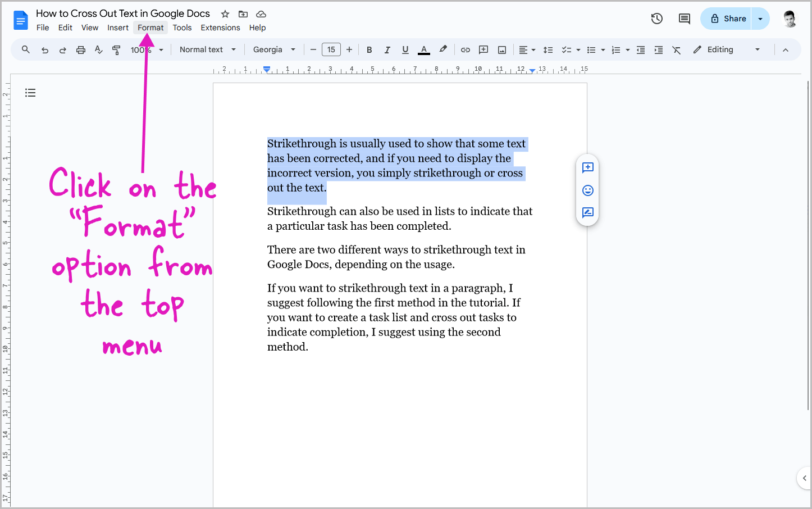Image resolution: width=812 pixels, height=509 pixels.
Task: Decrease indent
Action: (x=641, y=49)
